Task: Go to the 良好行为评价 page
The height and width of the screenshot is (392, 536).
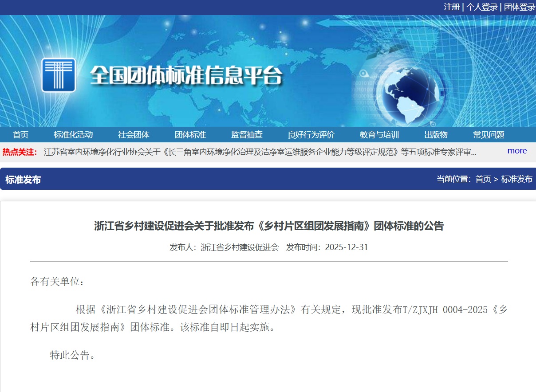Action: click(x=311, y=135)
